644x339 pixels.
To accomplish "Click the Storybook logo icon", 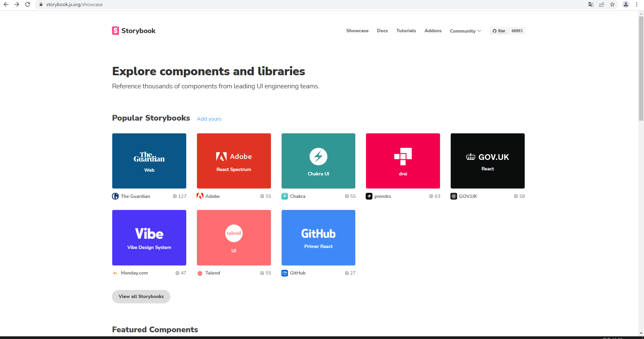I will click(x=115, y=31).
